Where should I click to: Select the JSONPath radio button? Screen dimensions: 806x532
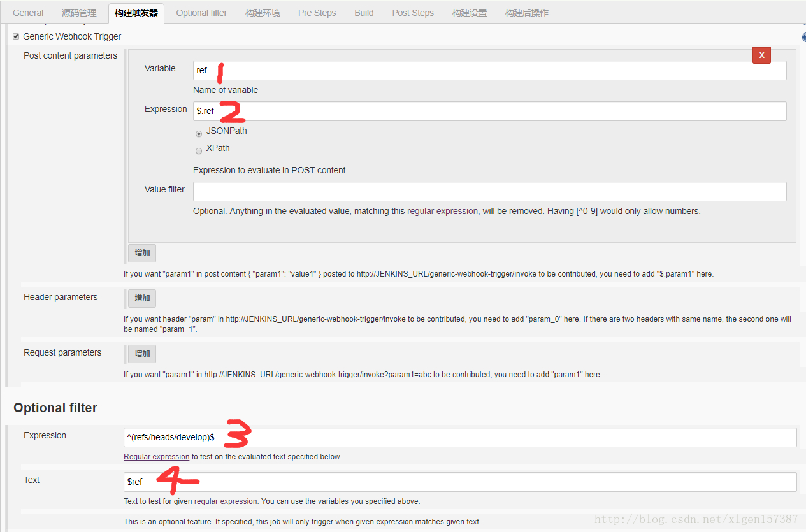click(199, 134)
